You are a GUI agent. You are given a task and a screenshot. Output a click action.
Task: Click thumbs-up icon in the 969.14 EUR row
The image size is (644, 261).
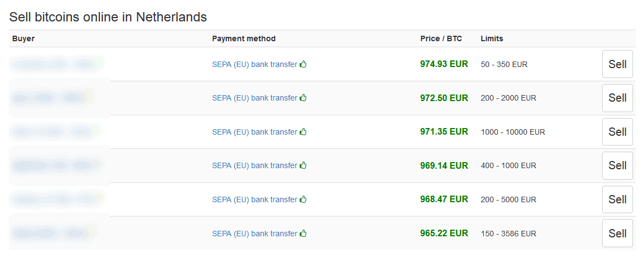coord(303,165)
